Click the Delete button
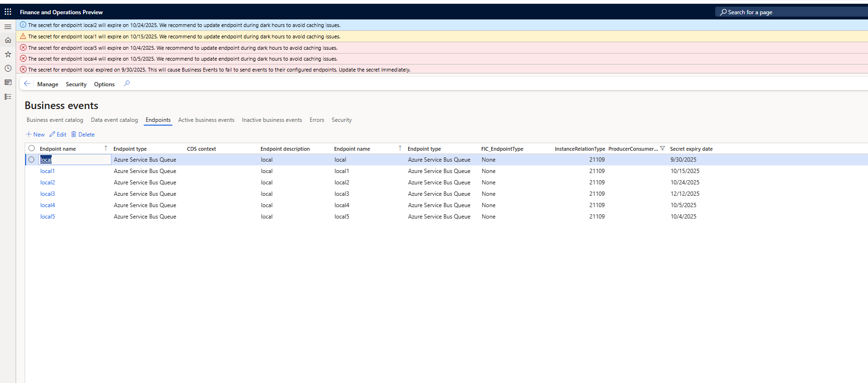This screenshot has width=868, height=383. point(83,135)
